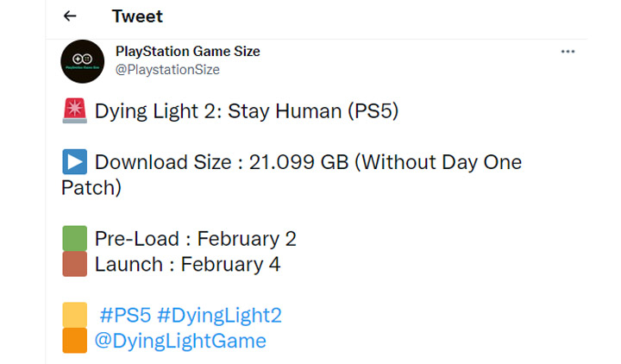Screen dimensions: 621x364
Task: Open the tweet's more options menu
Action: [x=568, y=52]
